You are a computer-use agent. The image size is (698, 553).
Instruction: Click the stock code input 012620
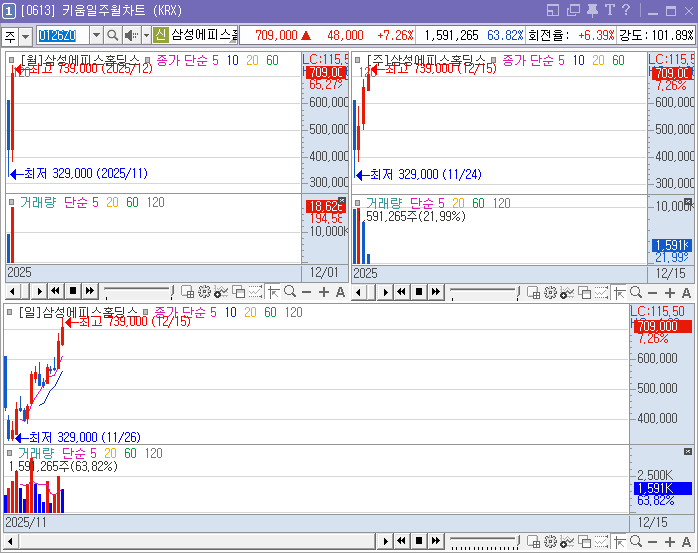pyautogui.click(x=57, y=35)
